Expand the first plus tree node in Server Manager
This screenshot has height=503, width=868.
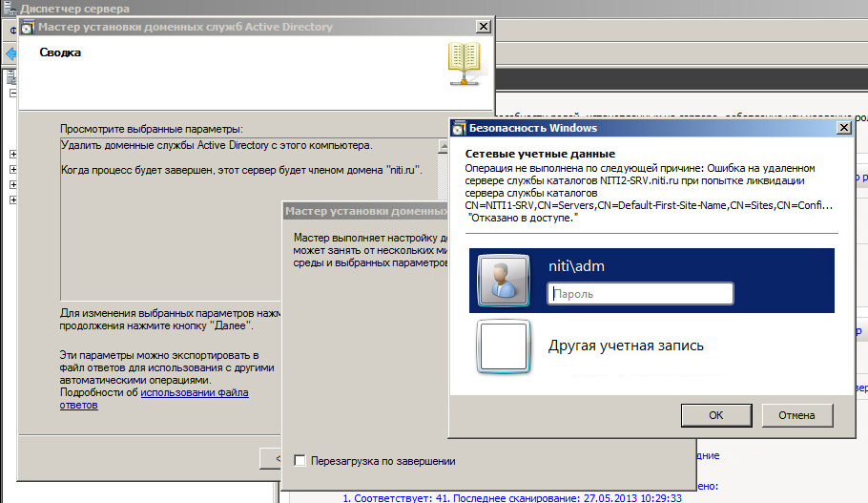tap(13, 154)
